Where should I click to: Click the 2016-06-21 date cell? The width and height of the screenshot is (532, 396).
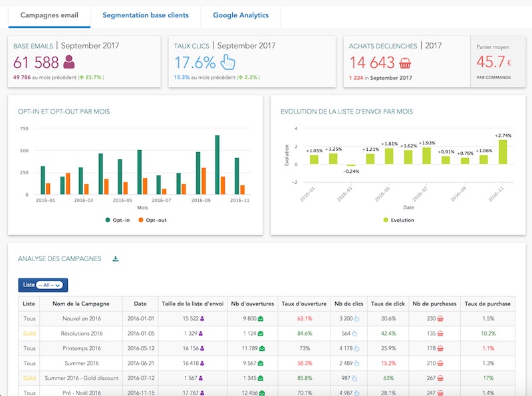[x=140, y=363]
